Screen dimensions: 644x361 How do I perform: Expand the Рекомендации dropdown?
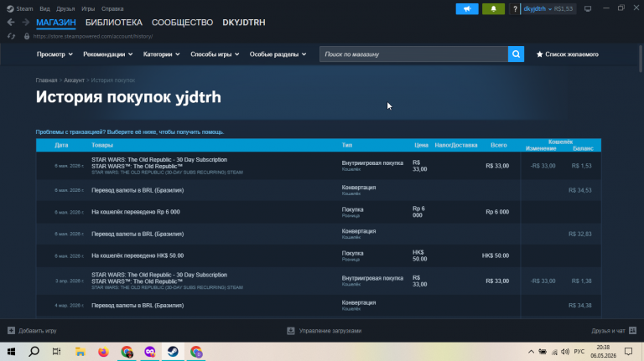click(108, 54)
